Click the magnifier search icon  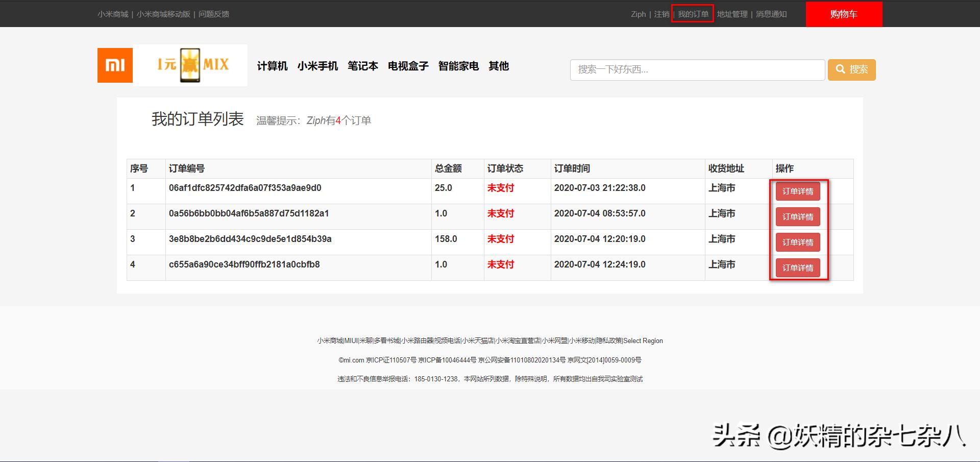pos(840,69)
